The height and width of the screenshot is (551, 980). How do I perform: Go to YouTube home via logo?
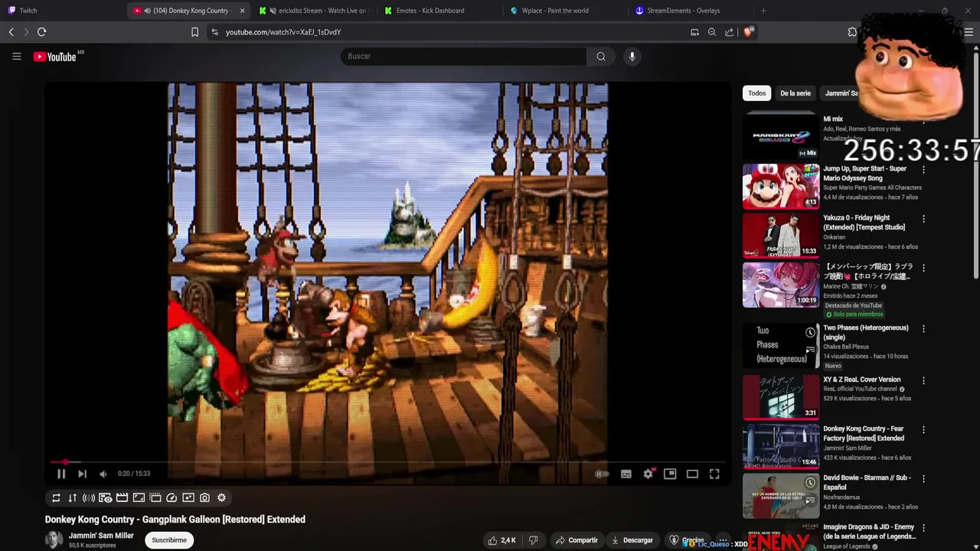point(55,56)
